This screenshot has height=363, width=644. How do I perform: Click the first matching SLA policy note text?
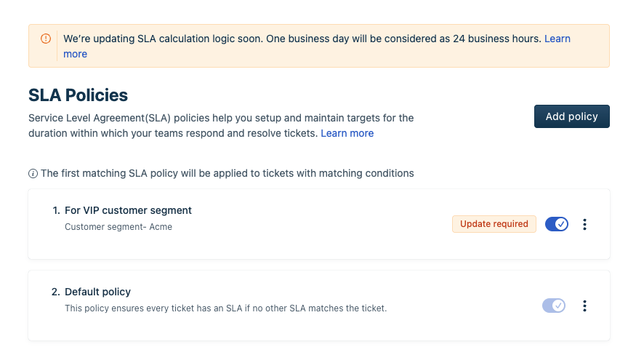(227, 173)
